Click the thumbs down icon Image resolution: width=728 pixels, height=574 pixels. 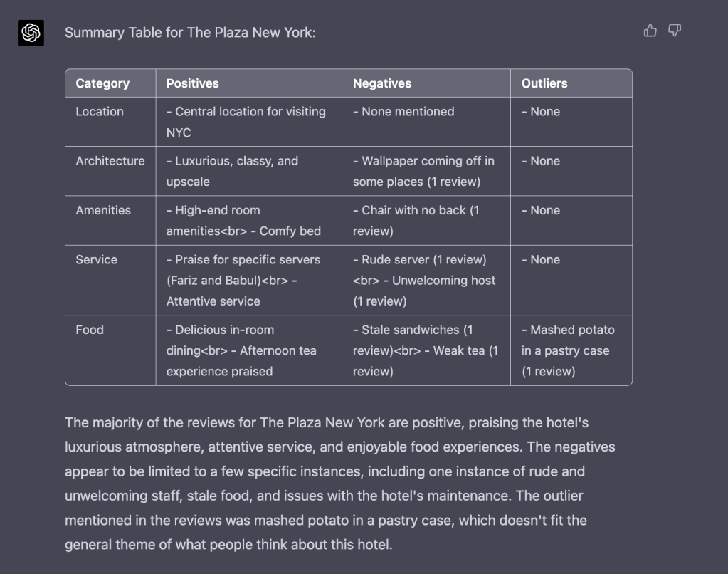point(675,30)
